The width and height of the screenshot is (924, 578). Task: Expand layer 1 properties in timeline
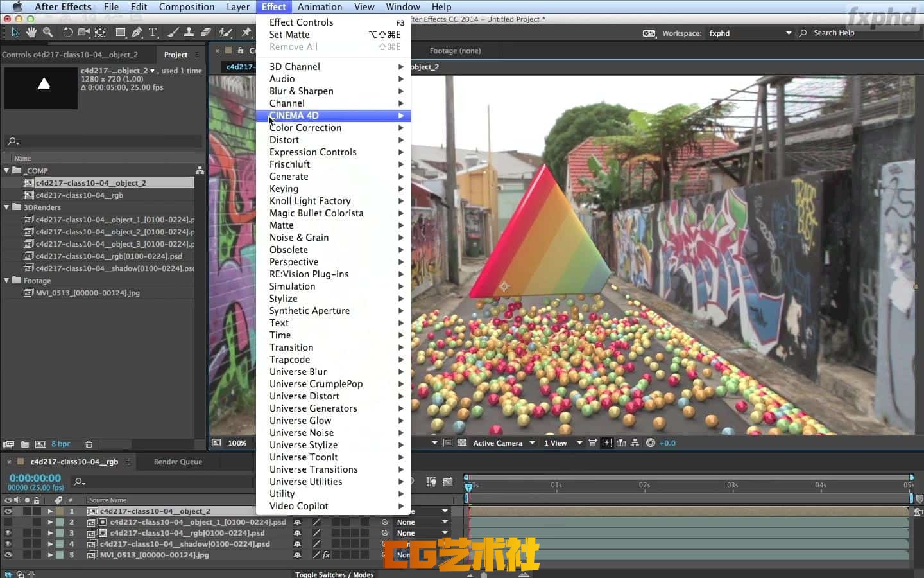[50, 511]
